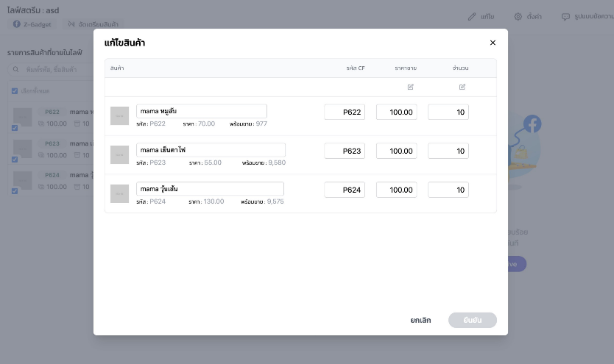Click the mama หมูสับ product thumbnail
Viewport: 614px width, 364px height.
(x=119, y=115)
